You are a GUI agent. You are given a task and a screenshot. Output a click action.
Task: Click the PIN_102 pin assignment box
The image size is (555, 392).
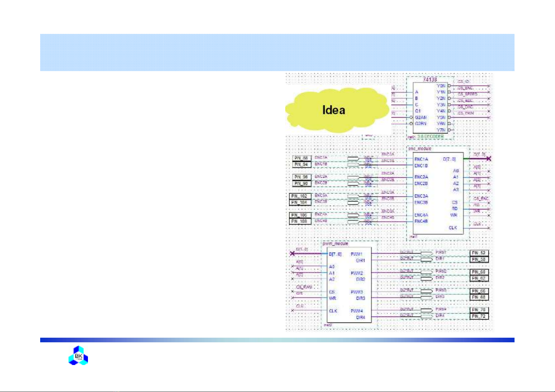(x=300, y=196)
